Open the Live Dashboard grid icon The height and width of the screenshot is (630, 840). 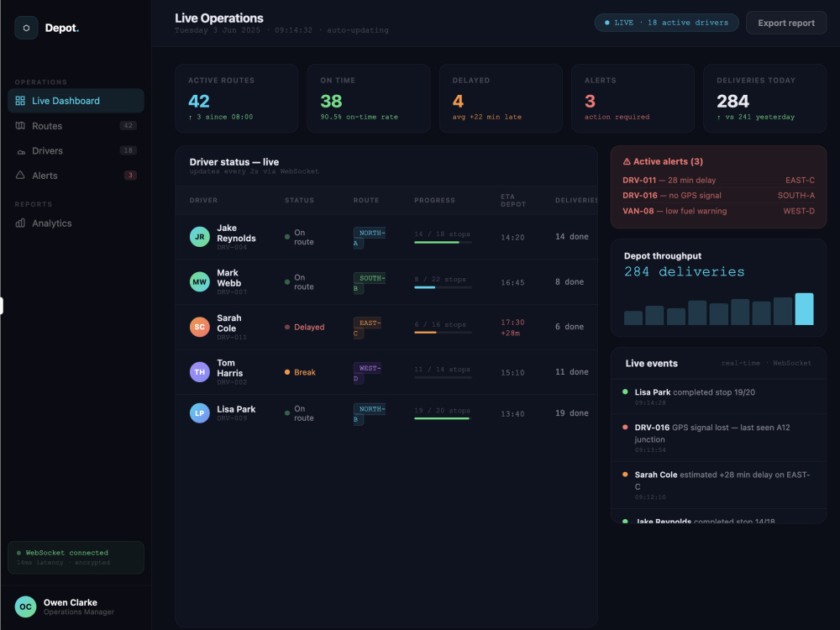coord(20,101)
